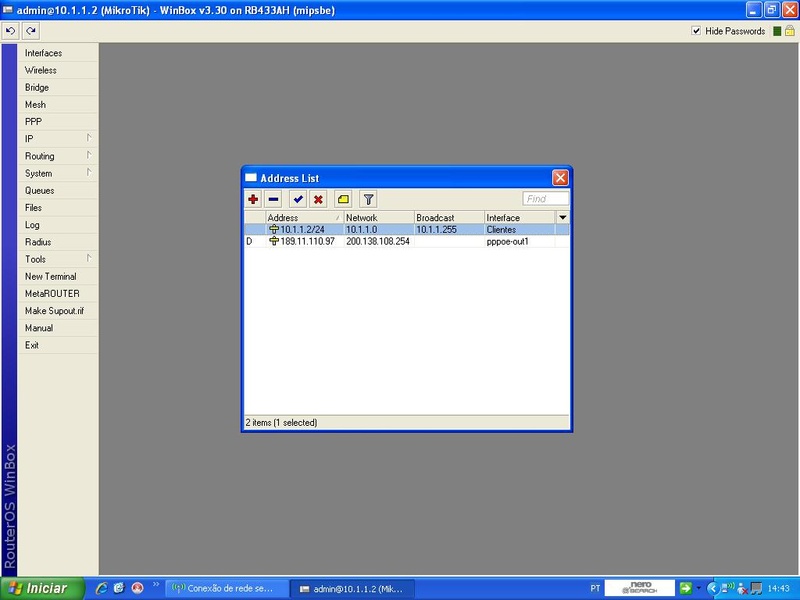This screenshot has width=800, height=600.
Task: Open New Terminal from sidebar
Action: (58, 277)
